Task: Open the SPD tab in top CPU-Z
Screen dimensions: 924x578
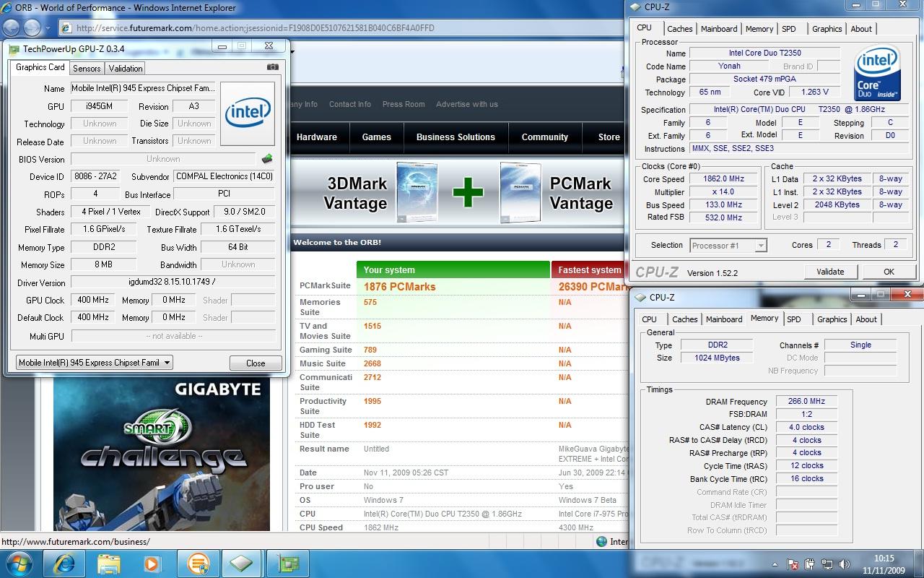Action: [x=789, y=29]
